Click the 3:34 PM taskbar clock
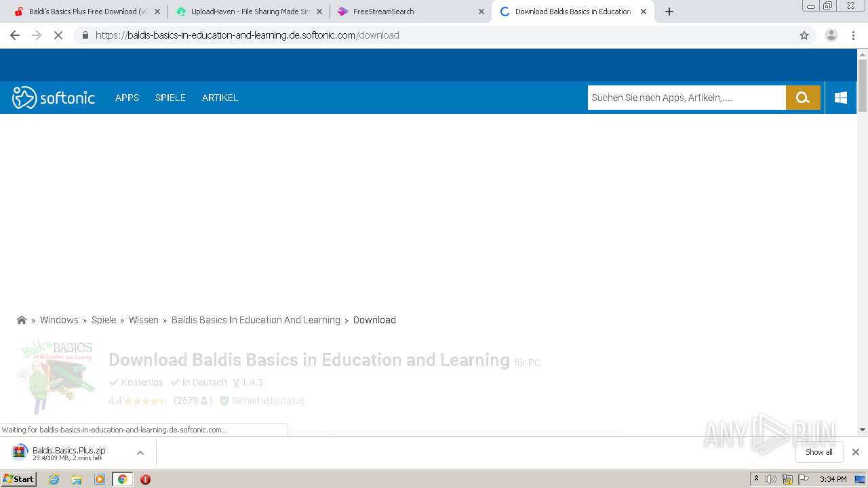Image resolution: width=868 pixels, height=488 pixels. tap(833, 479)
